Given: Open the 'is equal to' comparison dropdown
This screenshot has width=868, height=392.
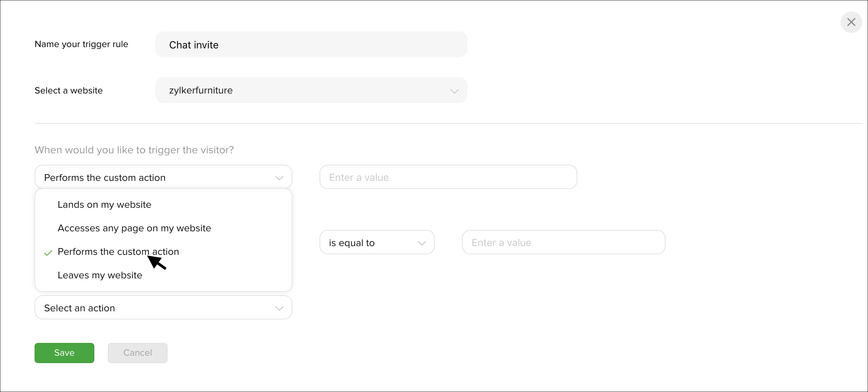Looking at the screenshot, I should click(376, 242).
